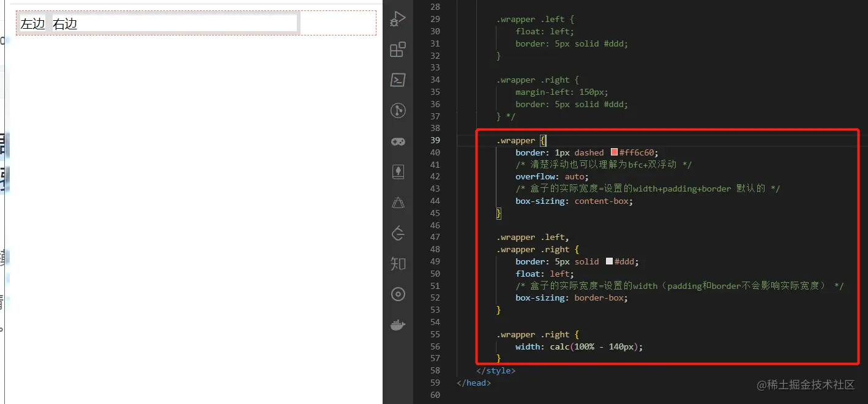Click the ".wrapper .left {" selector on line 29
Viewport: 868px width, 404px height.
point(535,19)
